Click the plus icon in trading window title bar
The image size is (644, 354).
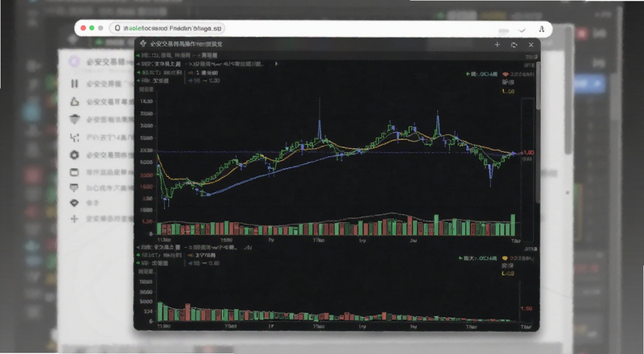click(497, 44)
